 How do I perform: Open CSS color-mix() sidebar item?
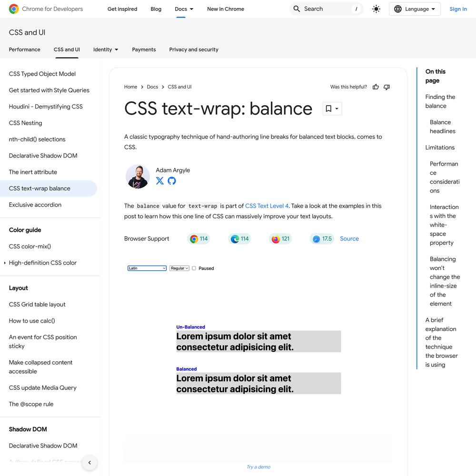click(x=30, y=247)
